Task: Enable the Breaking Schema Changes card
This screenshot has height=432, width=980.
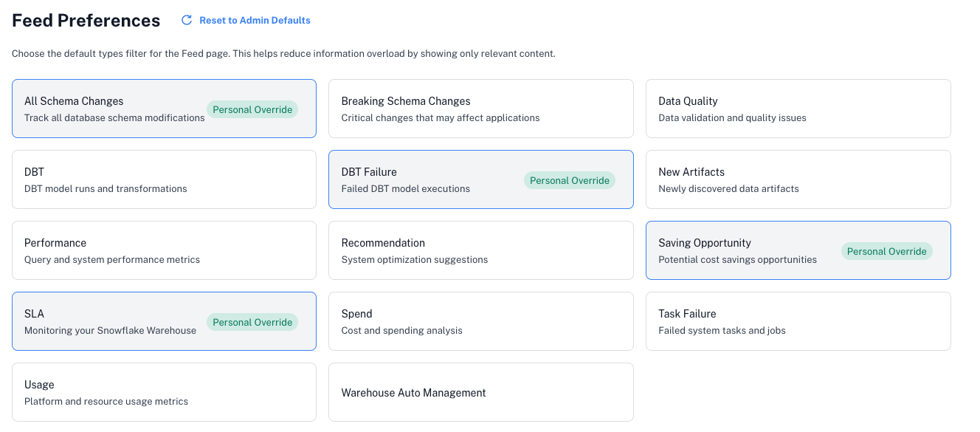Action: [480, 109]
